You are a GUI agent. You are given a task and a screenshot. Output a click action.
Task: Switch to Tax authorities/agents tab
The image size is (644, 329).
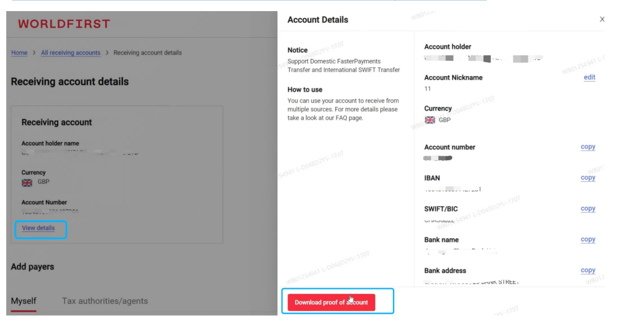tap(105, 301)
